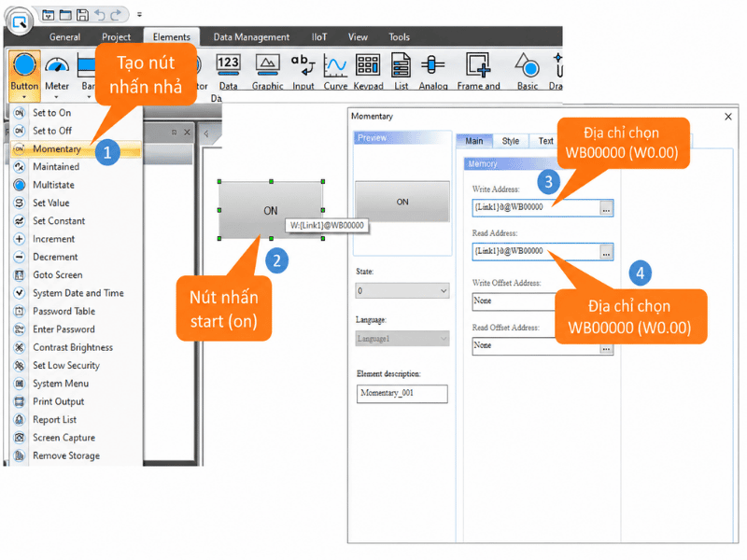Select the Keypad icon in ribbon
This screenshot has width=747, height=560.
click(x=368, y=73)
